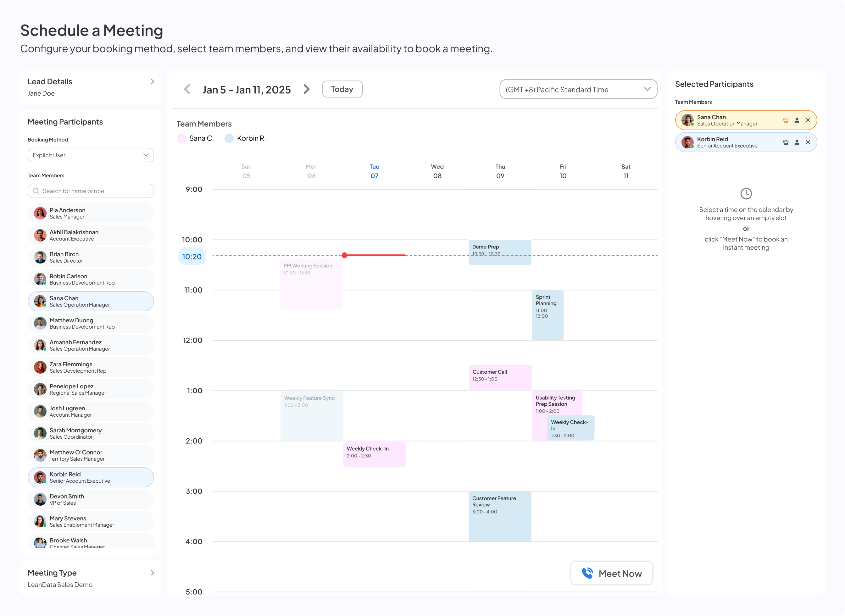This screenshot has height=616, width=845.
Task: Open the Demo Prep event
Action: 500,253
